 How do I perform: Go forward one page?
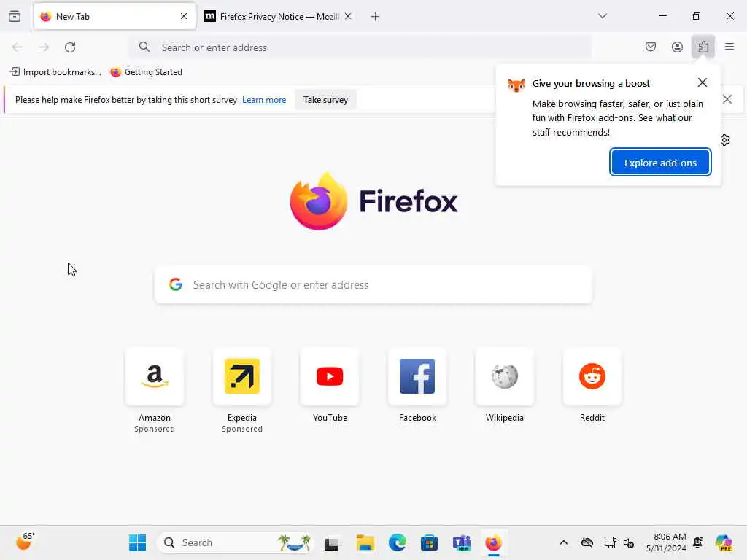coord(44,47)
